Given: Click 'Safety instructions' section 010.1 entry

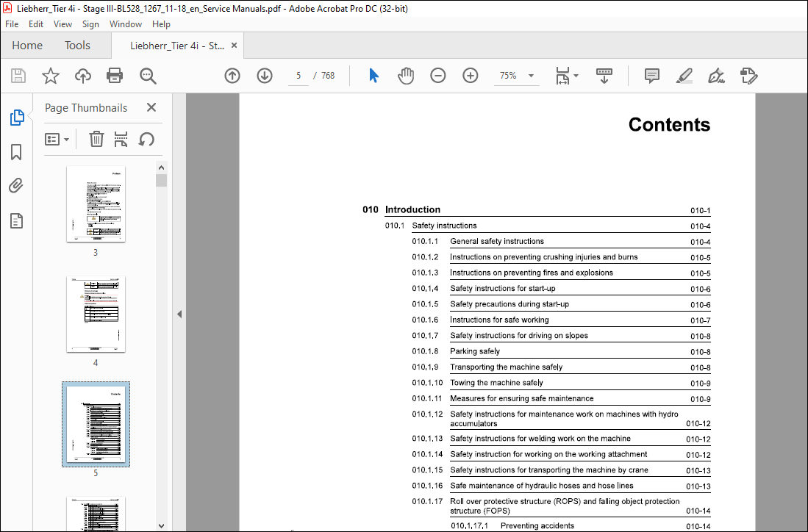Looking at the screenshot, I should click(x=548, y=226).
